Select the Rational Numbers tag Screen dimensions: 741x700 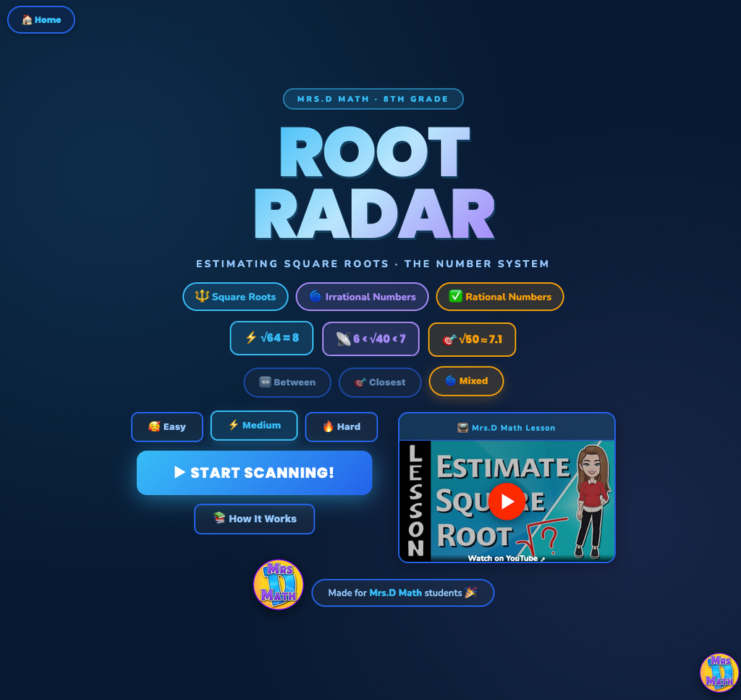pos(500,297)
